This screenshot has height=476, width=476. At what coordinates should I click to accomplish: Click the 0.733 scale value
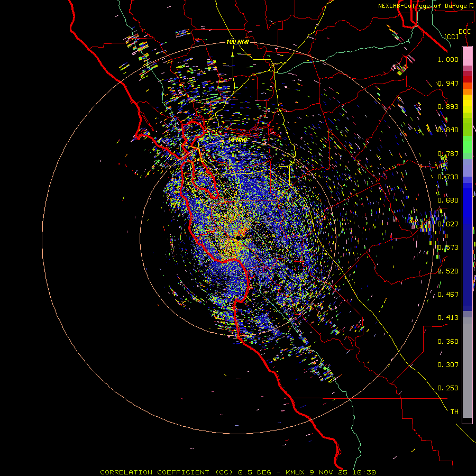click(448, 177)
